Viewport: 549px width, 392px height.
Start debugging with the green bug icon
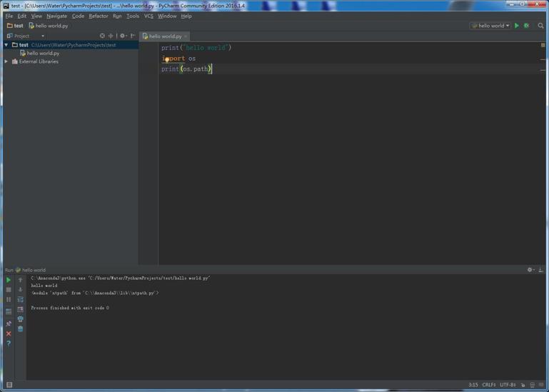click(x=526, y=26)
